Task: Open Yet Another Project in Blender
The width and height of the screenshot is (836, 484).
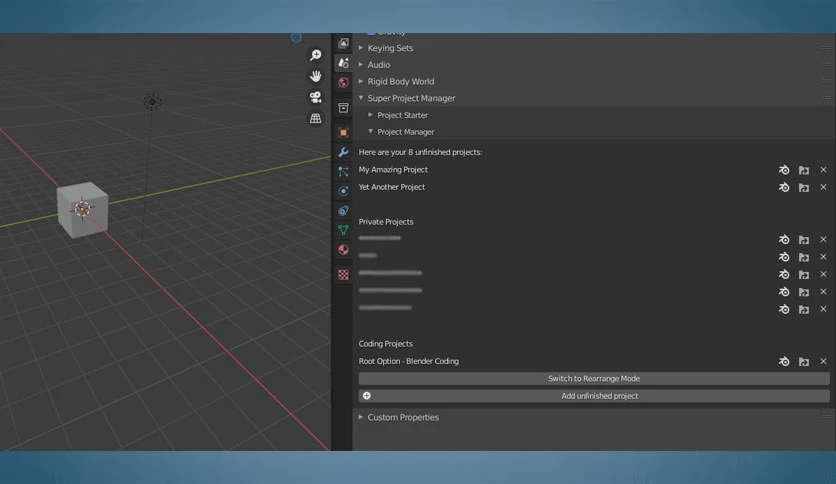Action: [x=784, y=187]
